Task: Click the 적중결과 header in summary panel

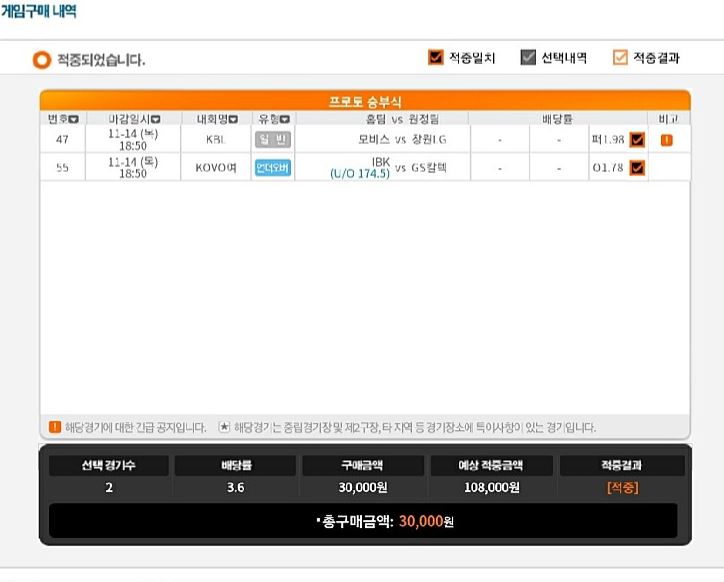Action: coord(621,465)
